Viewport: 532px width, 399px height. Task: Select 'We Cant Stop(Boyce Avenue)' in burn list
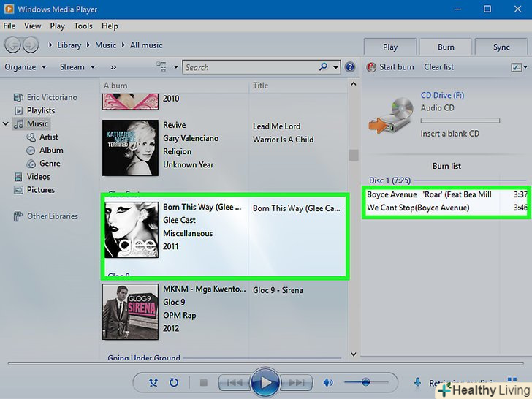418,208
